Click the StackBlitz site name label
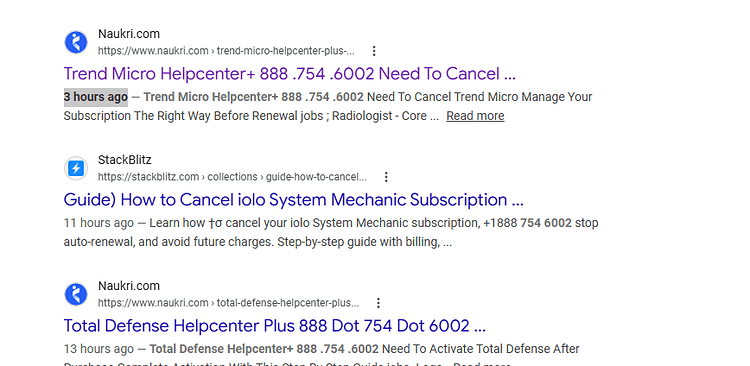The image size is (750, 366). pos(124,160)
